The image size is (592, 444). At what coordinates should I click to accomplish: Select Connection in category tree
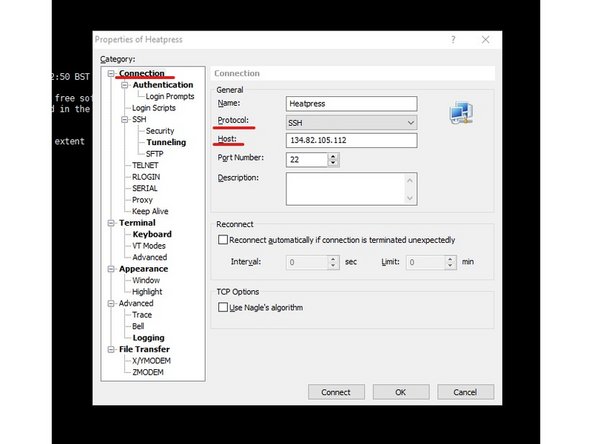142,73
